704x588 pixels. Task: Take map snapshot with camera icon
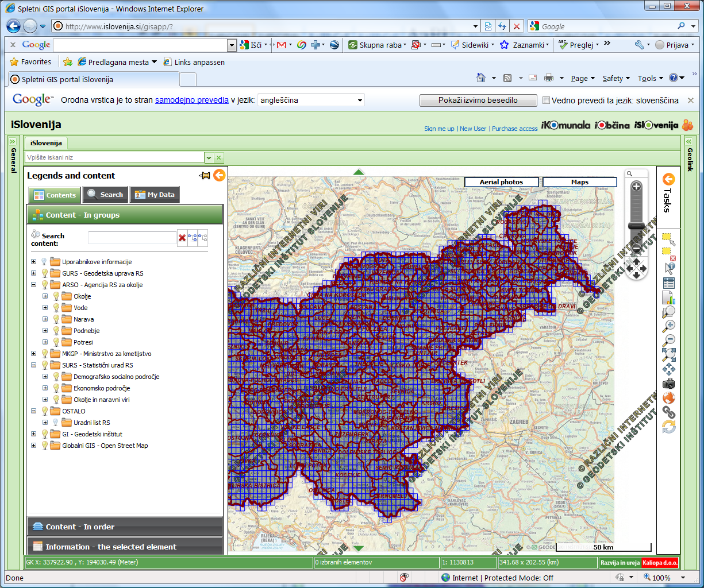(x=668, y=384)
